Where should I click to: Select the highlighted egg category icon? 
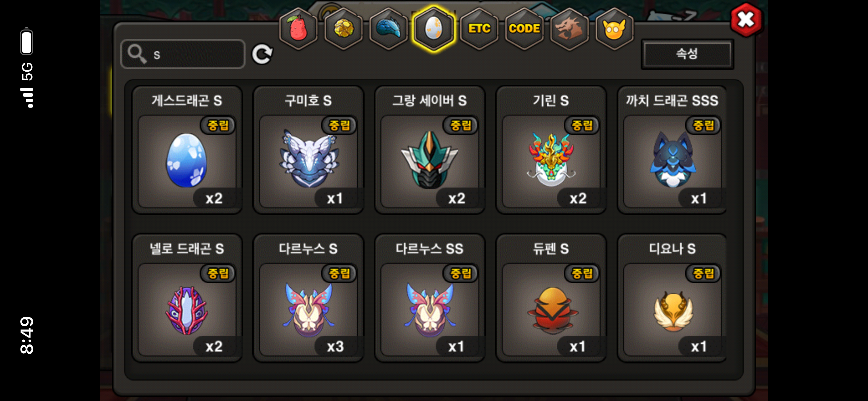(x=434, y=29)
